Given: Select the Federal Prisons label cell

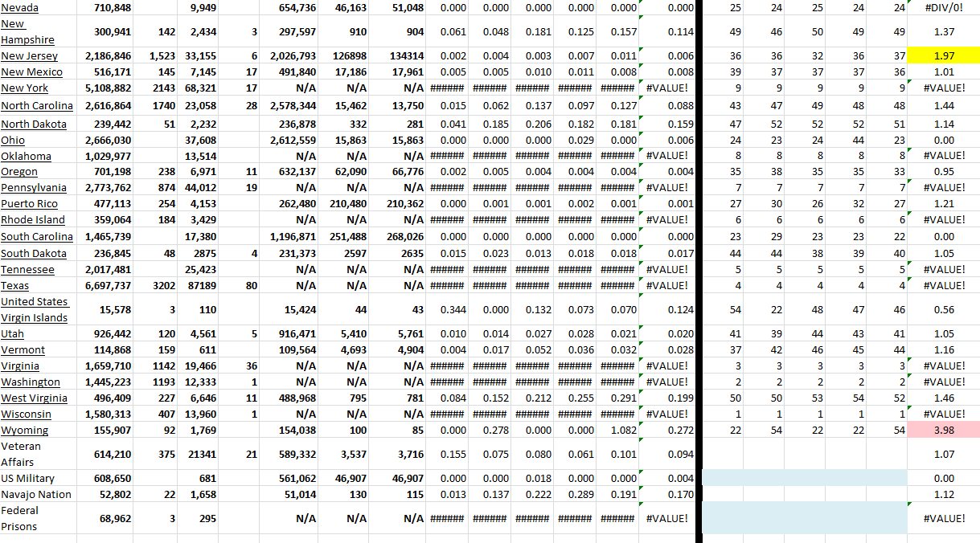Looking at the screenshot, I should [x=21, y=518].
